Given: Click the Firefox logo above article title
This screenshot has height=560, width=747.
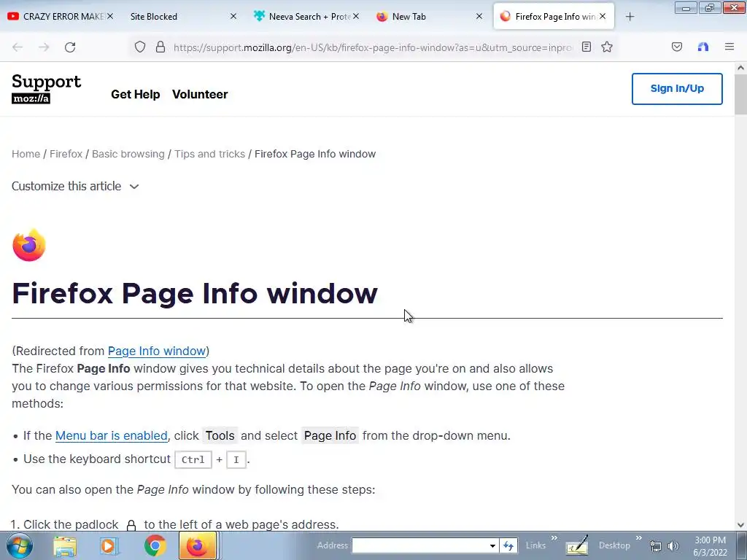Looking at the screenshot, I should tap(28, 245).
